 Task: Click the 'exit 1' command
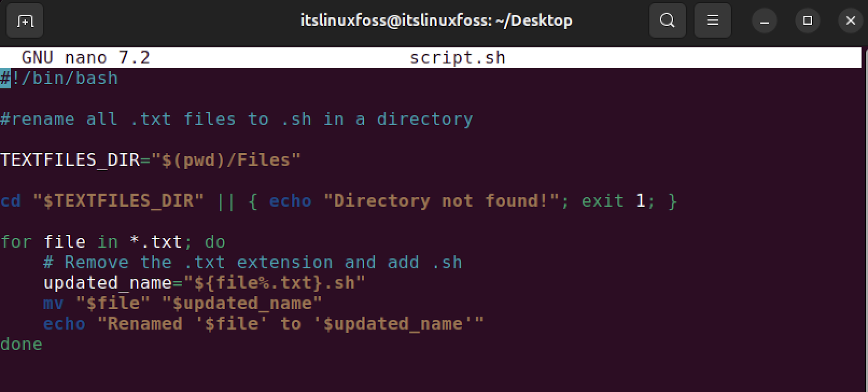[x=613, y=201]
